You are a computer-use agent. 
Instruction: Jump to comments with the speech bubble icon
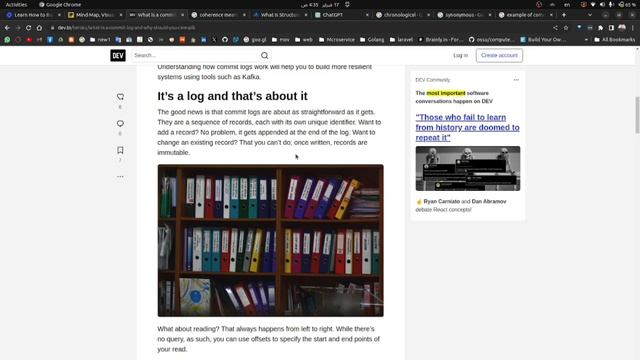click(120, 123)
